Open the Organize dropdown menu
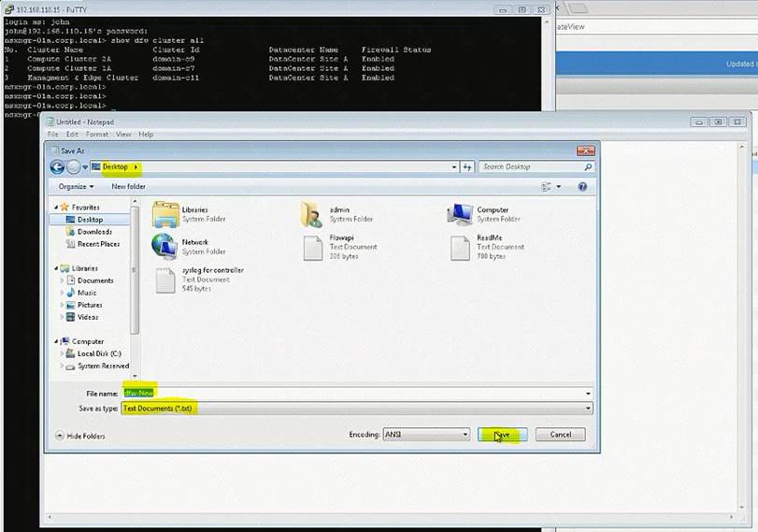Image resolution: width=758 pixels, height=532 pixels. tap(75, 186)
